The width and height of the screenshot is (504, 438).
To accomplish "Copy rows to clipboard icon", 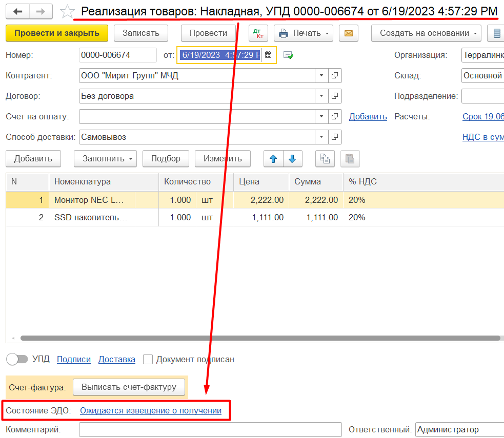I will coord(325,159).
